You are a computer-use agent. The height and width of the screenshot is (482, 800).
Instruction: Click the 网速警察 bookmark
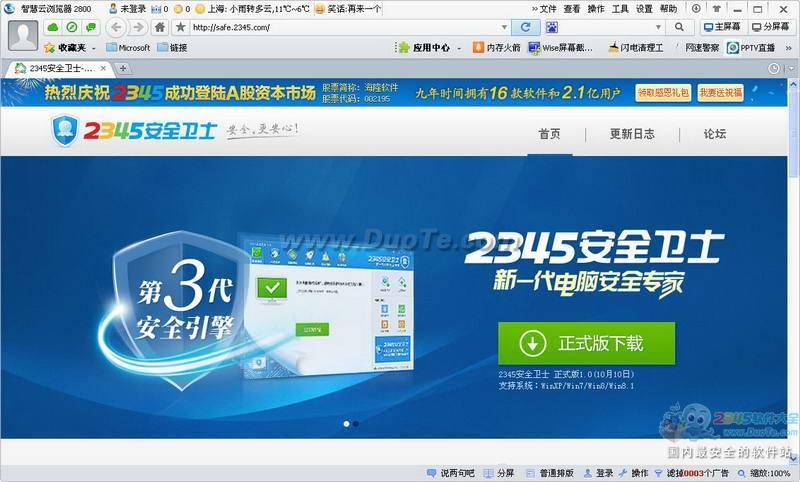(x=702, y=47)
